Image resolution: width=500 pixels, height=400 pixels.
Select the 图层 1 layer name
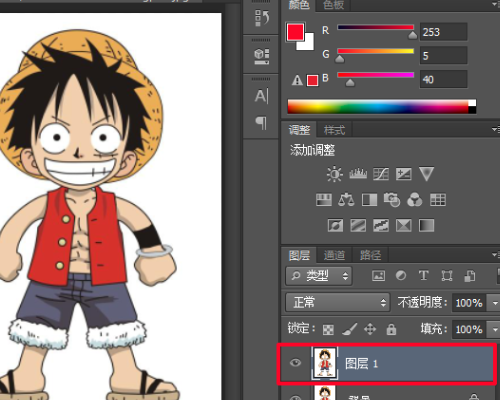(361, 364)
